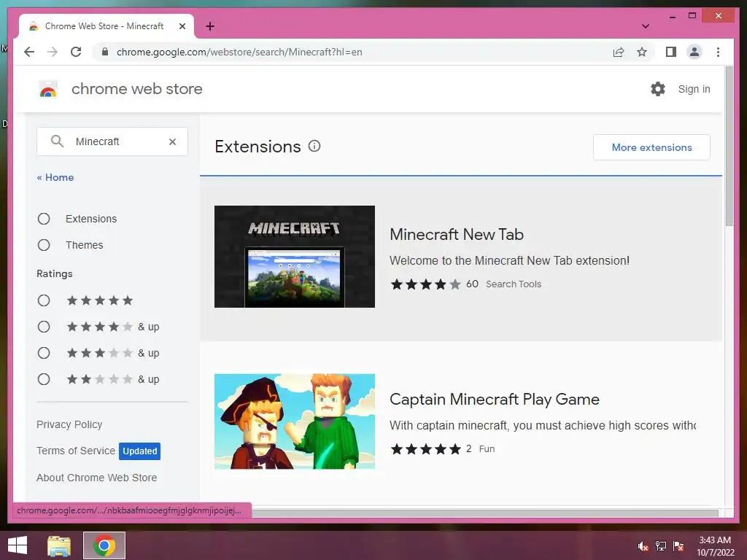Image resolution: width=747 pixels, height=560 pixels.
Task: Select the Extensions filter radio button
Action: (44, 219)
